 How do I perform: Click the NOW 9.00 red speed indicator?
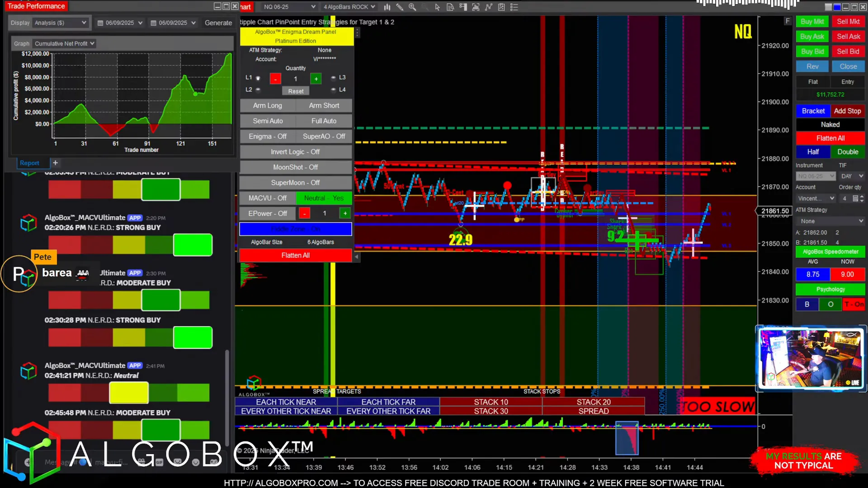click(x=847, y=274)
